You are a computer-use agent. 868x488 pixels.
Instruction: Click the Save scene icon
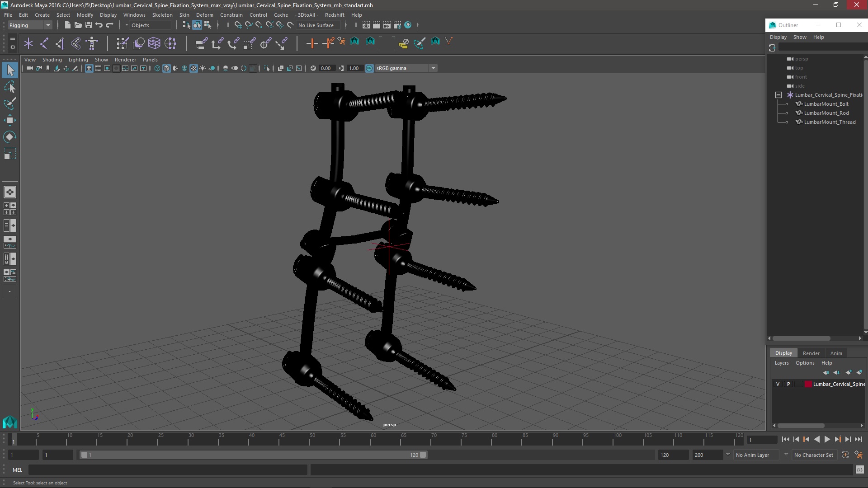(x=89, y=25)
